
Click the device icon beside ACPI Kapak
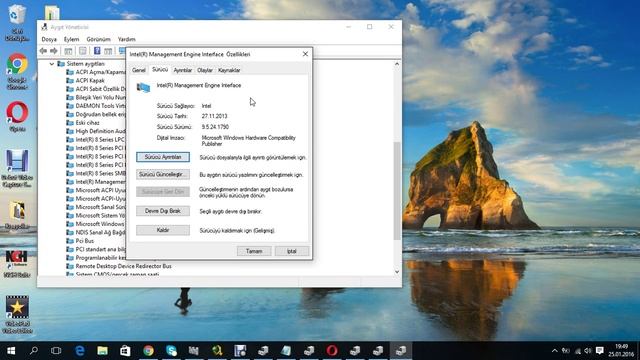(x=70, y=80)
